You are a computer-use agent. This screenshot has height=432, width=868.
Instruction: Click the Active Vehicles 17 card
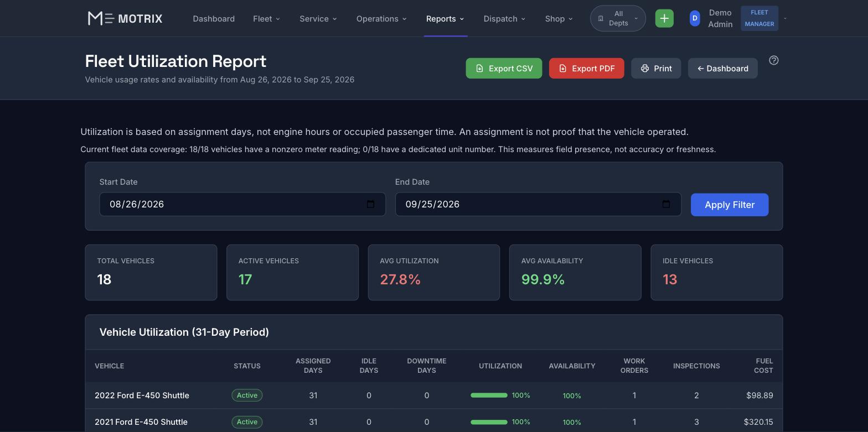tap(292, 273)
